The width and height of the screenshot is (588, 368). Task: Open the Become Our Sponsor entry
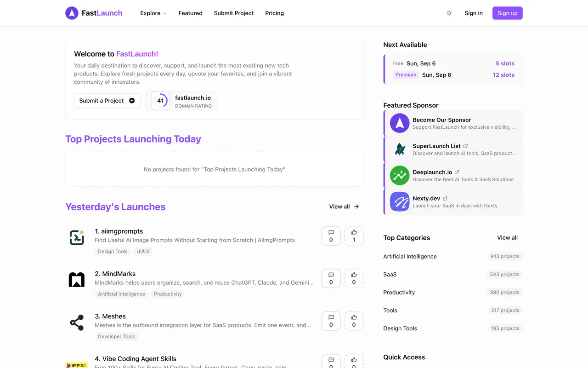453,123
